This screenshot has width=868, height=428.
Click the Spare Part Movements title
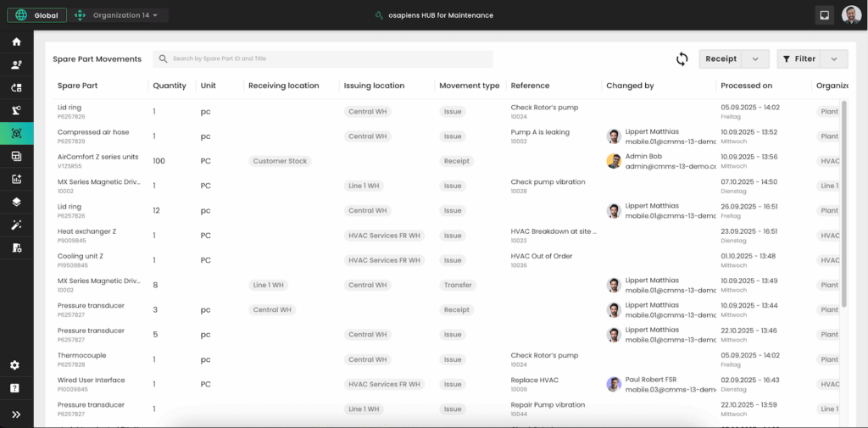[97, 58]
